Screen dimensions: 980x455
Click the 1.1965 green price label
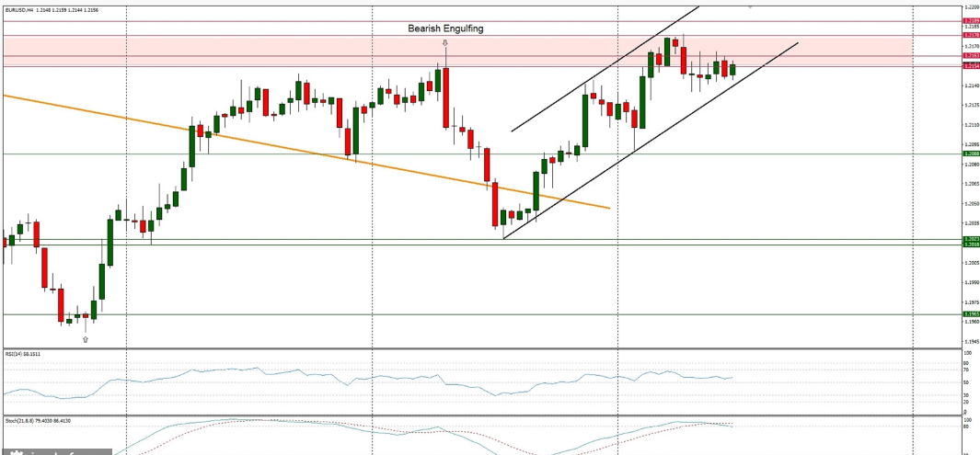coord(970,313)
